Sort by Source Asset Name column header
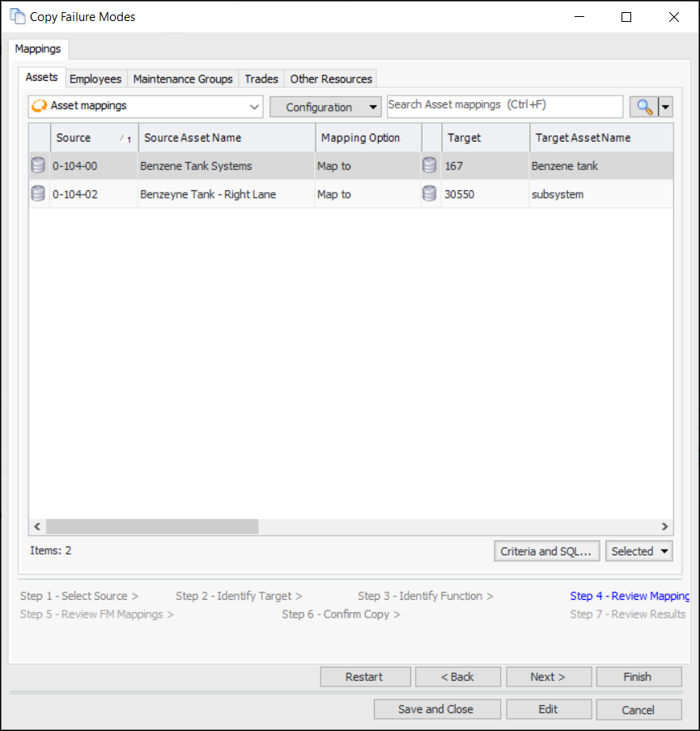 point(227,138)
